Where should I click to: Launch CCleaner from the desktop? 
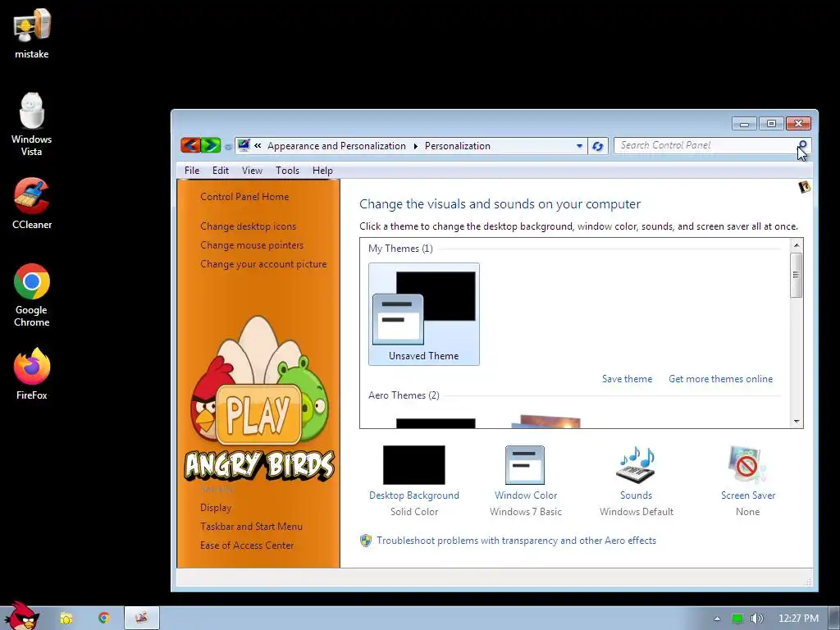click(32, 204)
